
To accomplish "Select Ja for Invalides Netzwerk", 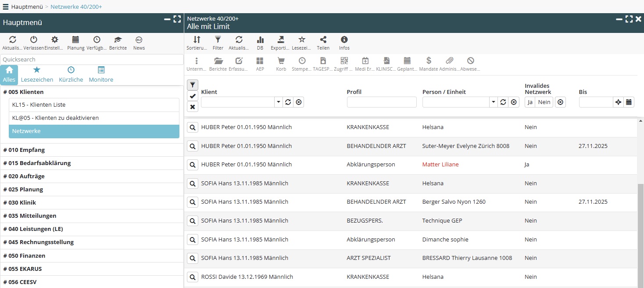I will (530, 102).
